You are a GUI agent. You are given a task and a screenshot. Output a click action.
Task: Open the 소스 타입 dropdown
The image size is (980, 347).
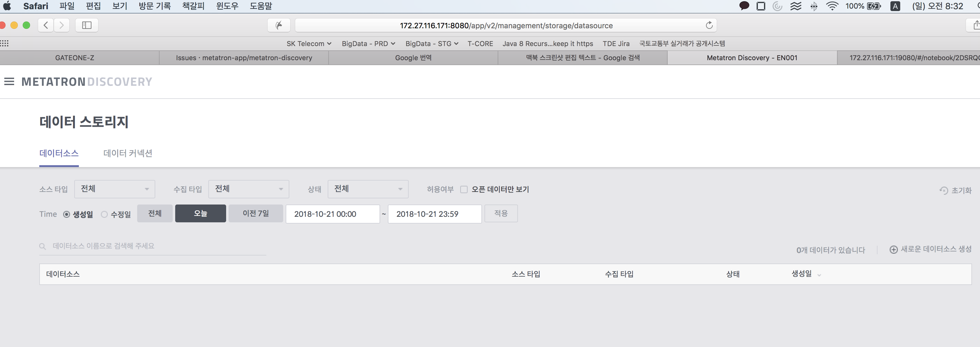(114, 189)
